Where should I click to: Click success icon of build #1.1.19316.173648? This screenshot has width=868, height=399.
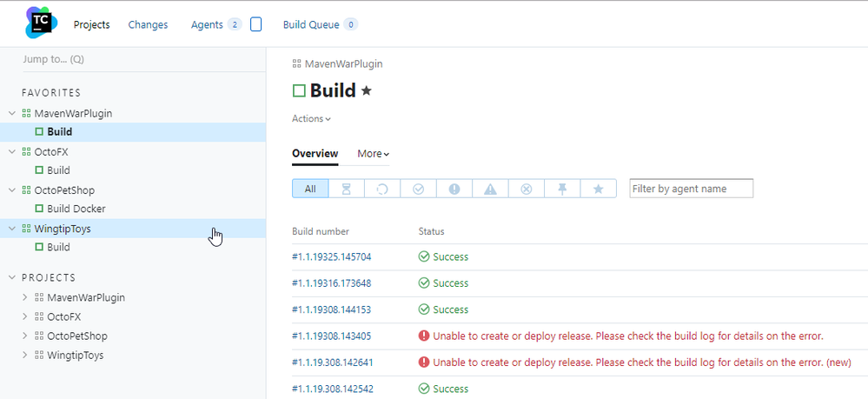coord(424,283)
